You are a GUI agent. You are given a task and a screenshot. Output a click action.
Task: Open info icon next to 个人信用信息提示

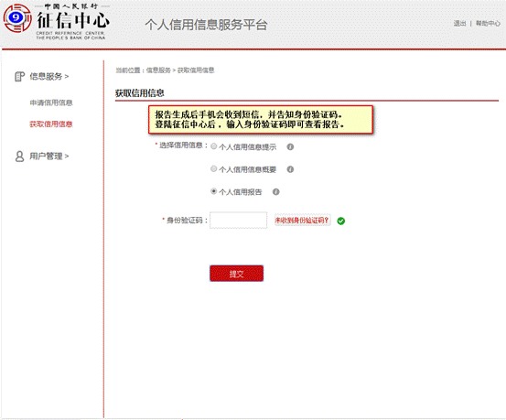290,147
